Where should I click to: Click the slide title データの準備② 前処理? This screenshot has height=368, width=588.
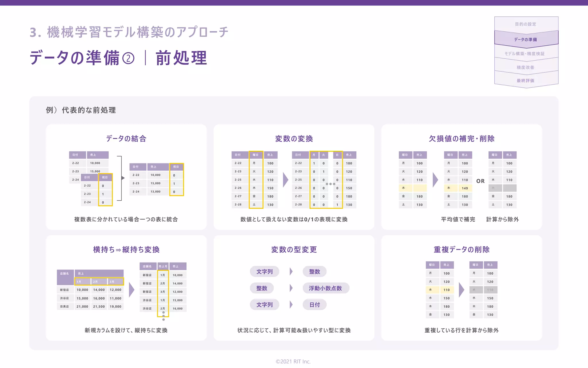coord(118,57)
